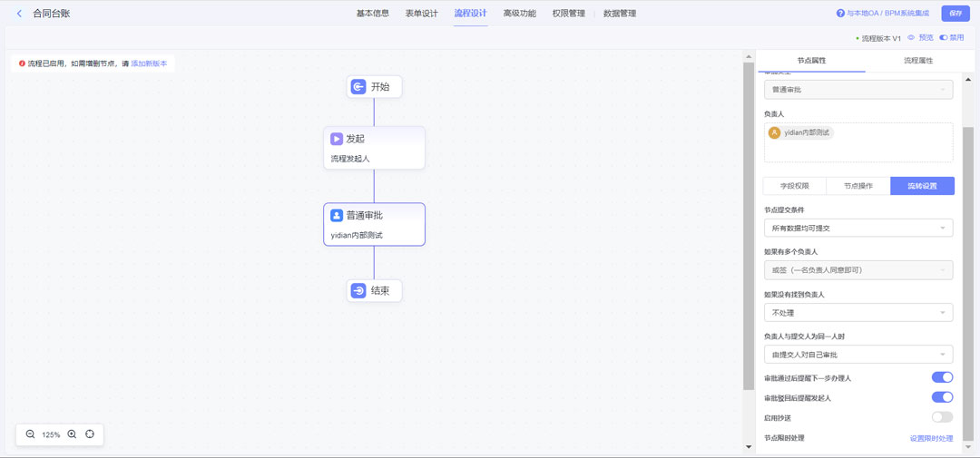This screenshot has width=980, height=458.
Task: Zoom in the flow canvas
Action: (x=72, y=434)
